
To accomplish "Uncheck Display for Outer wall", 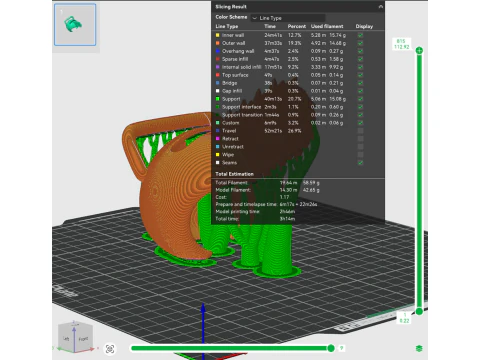I will coord(360,43).
